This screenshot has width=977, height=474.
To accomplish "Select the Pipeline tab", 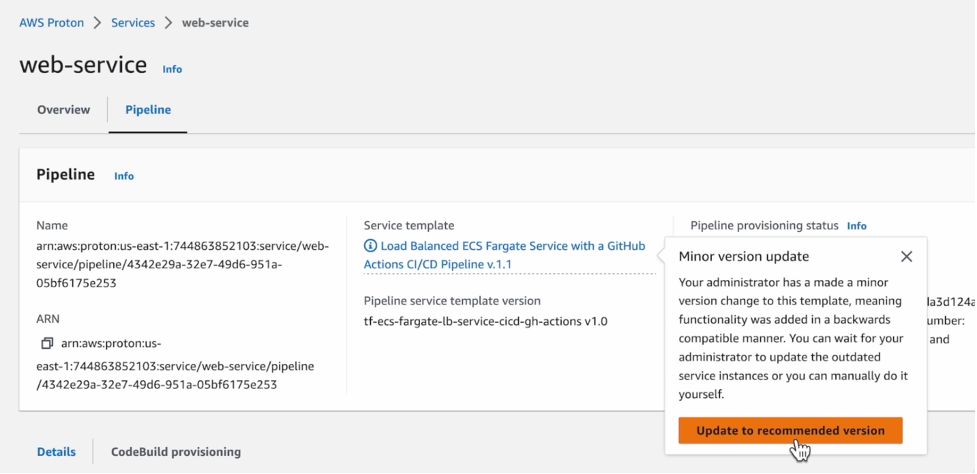I will [147, 110].
